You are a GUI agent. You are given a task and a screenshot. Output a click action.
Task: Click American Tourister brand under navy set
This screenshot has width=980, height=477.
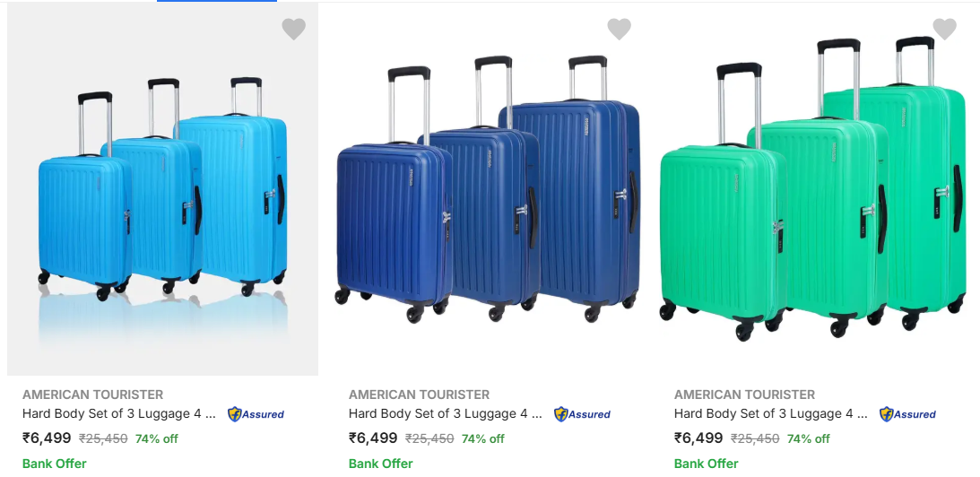(x=420, y=395)
